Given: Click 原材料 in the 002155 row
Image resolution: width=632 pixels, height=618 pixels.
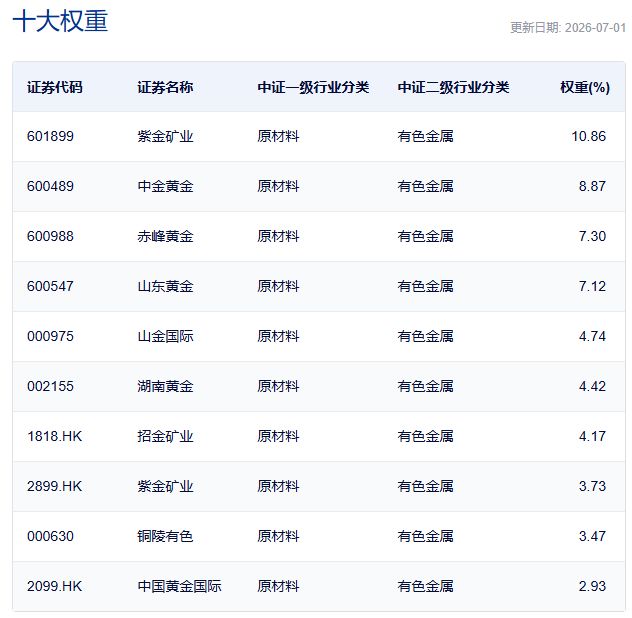Looking at the screenshot, I should pos(279,386).
